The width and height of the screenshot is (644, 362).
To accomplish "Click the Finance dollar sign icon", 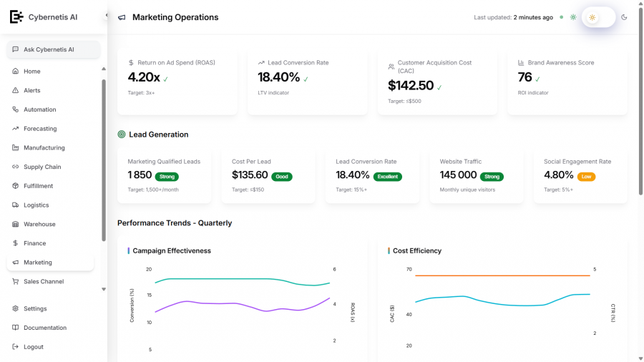I will click(16, 243).
